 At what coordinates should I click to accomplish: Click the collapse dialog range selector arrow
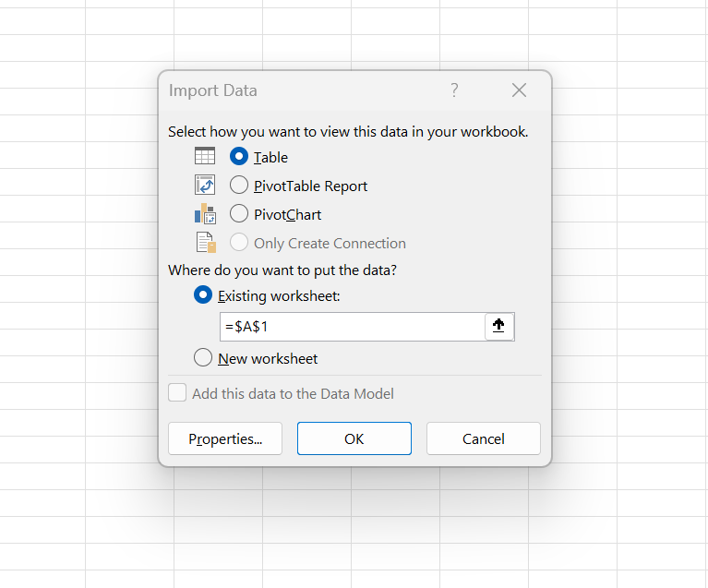pos(499,327)
